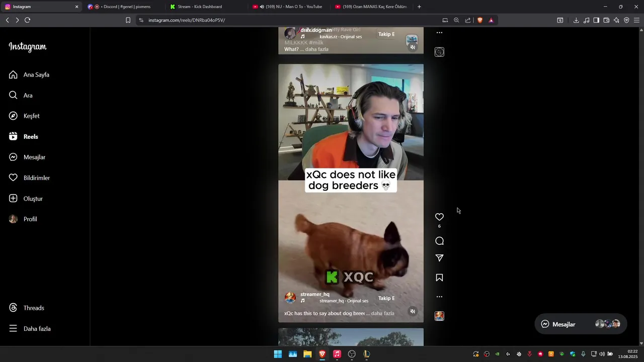Open the streamer_hq profile name
Viewport: 644px width, 362px height.
[315, 294]
